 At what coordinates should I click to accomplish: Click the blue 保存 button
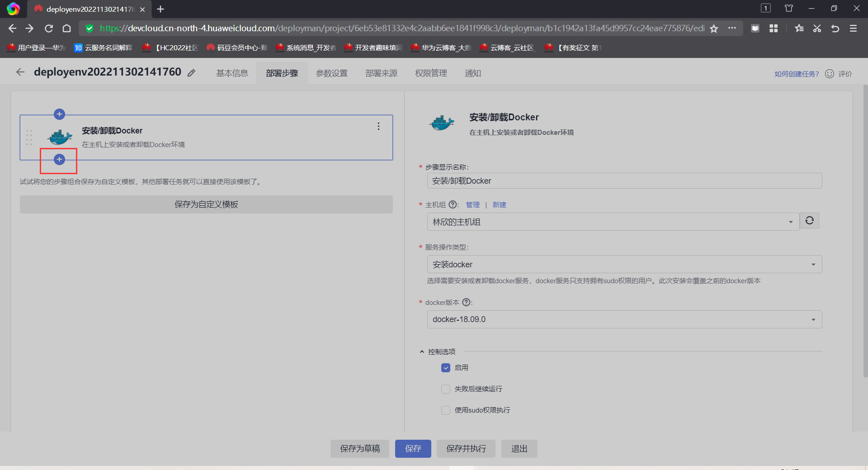(x=413, y=449)
